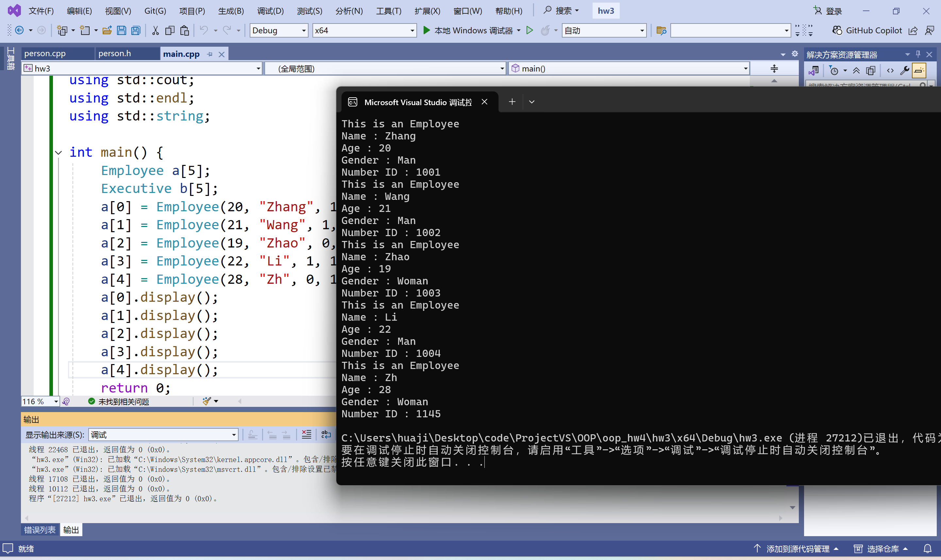
Task: Toggle the Solution Explorer pin for auto-hide
Action: tap(918, 54)
